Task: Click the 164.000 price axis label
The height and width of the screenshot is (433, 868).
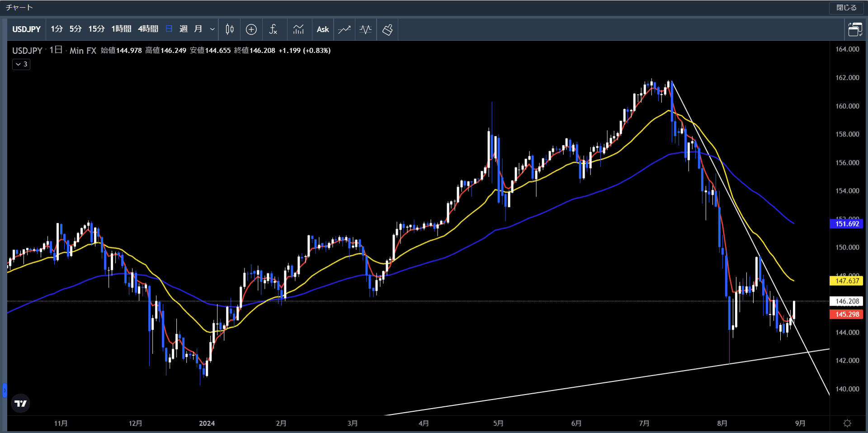Action: pos(847,49)
